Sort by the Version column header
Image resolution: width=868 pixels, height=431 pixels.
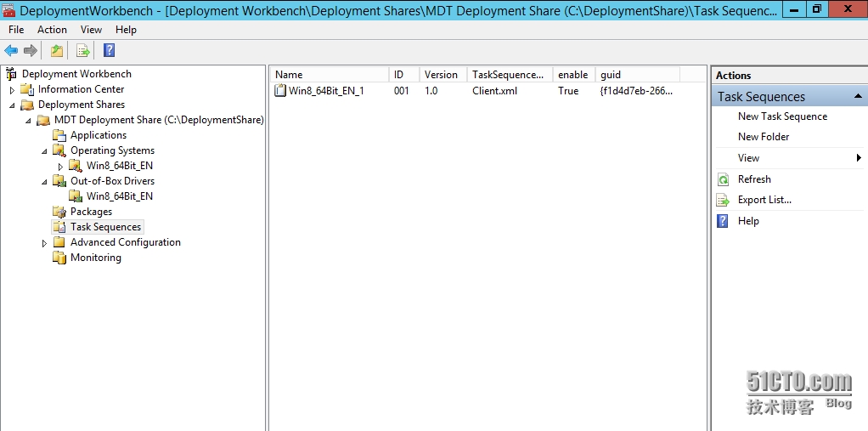(x=443, y=75)
